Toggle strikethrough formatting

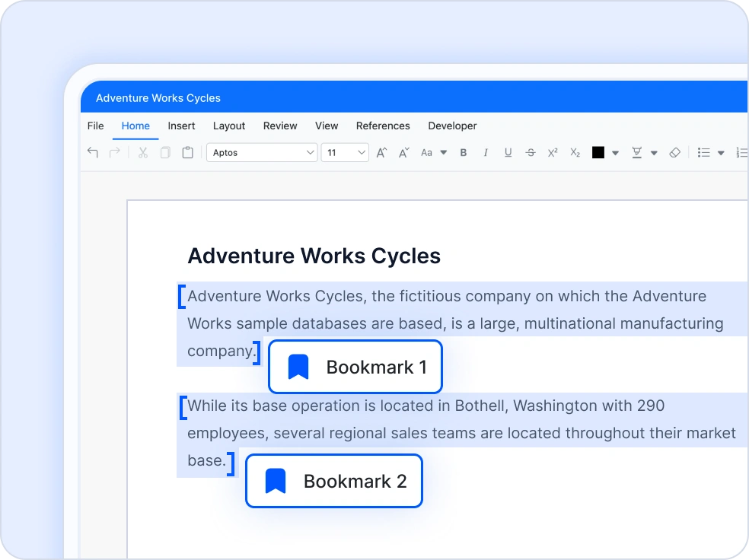click(x=531, y=153)
